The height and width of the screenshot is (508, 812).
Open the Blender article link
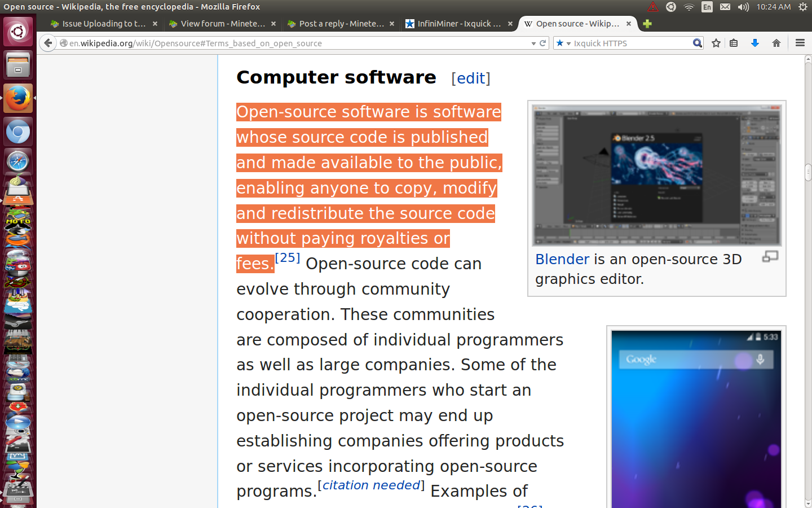pyautogui.click(x=562, y=259)
